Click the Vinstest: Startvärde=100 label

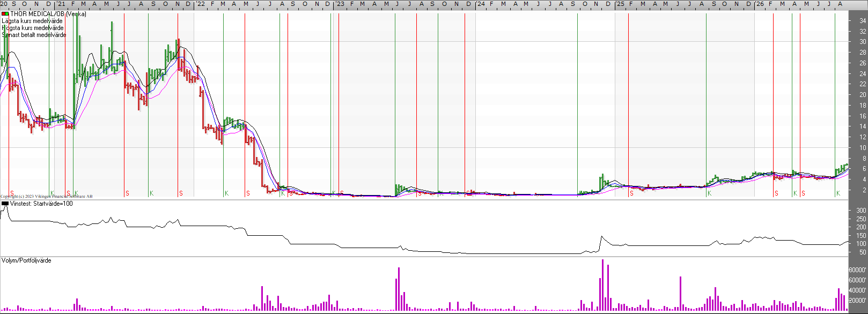pyautogui.click(x=41, y=204)
